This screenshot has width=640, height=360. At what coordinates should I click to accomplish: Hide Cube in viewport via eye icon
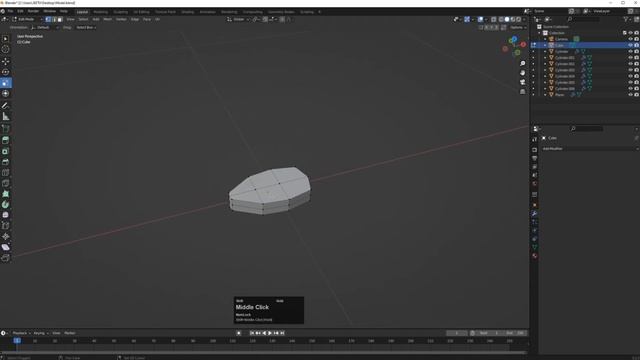click(x=630, y=45)
